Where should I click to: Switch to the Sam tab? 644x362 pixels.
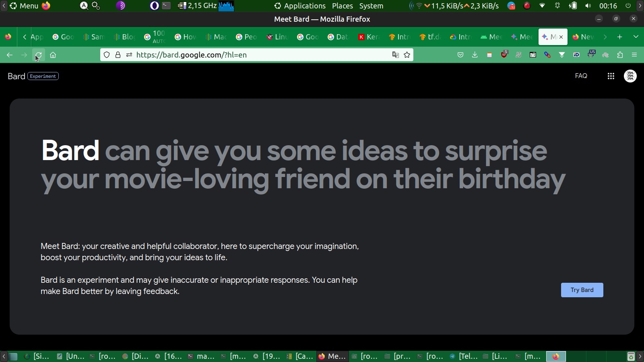point(93,37)
